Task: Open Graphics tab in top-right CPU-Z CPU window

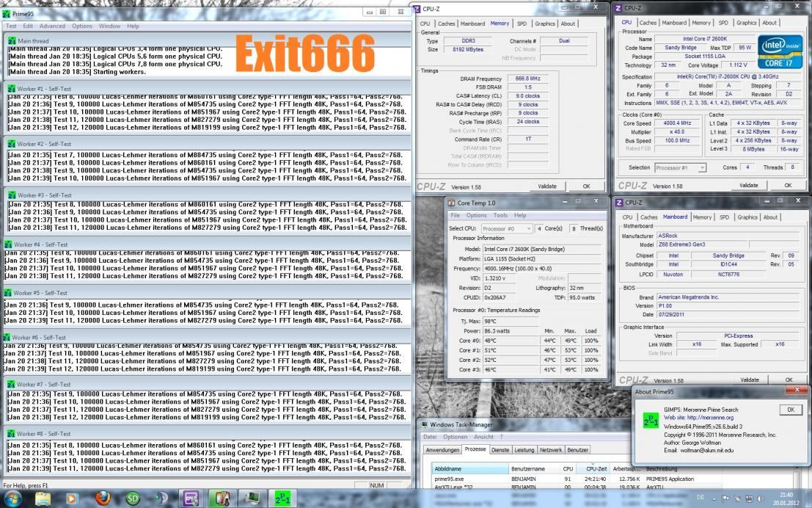Action: point(746,23)
